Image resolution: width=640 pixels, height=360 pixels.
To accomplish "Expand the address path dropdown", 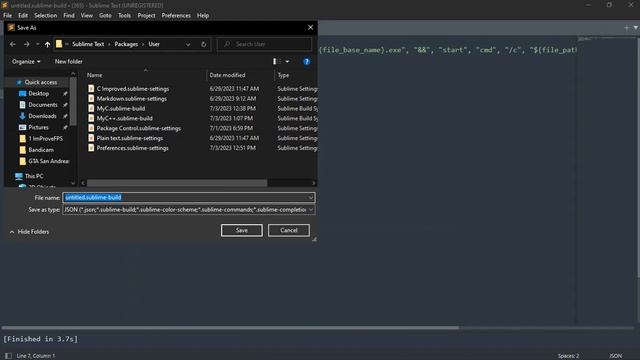I will point(188,44).
